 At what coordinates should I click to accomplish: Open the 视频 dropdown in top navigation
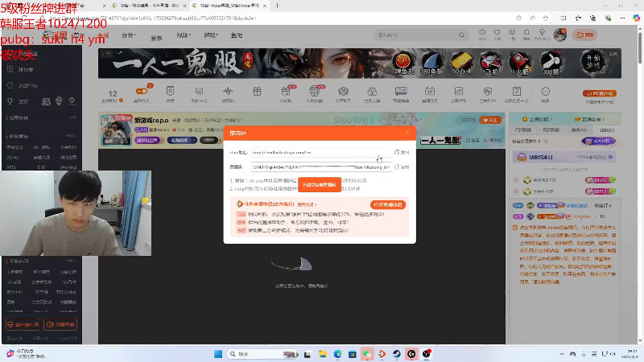[184, 35]
